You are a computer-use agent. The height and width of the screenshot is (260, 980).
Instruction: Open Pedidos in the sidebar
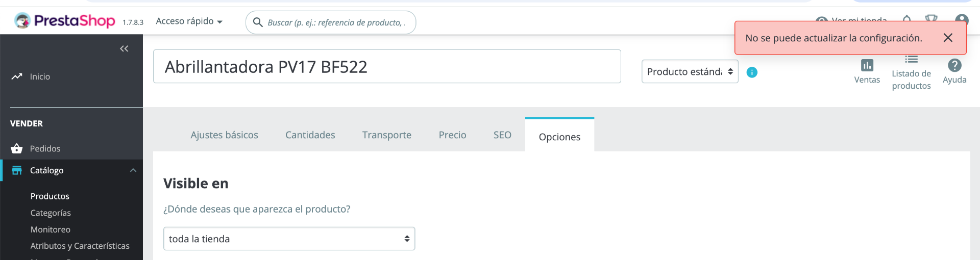(45, 148)
